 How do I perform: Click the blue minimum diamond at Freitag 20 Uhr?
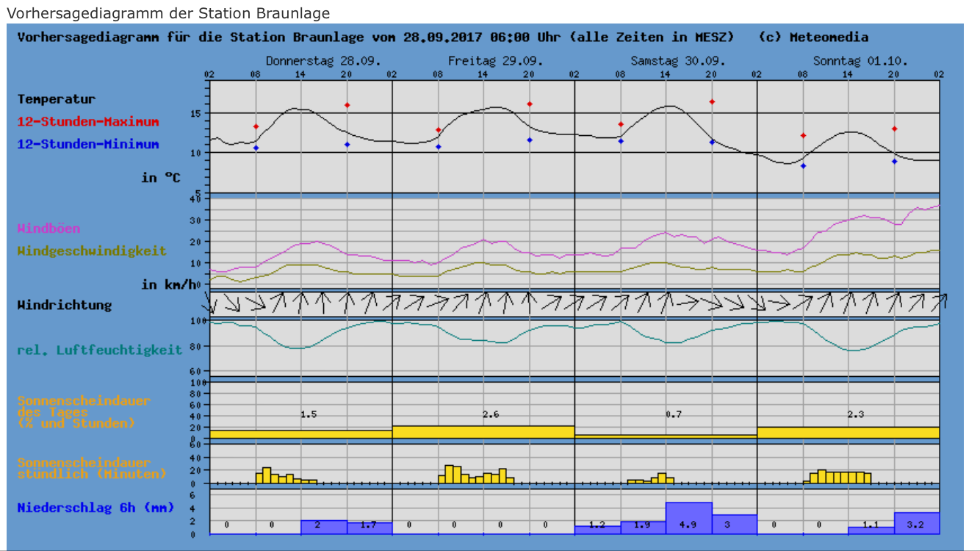pos(530,140)
